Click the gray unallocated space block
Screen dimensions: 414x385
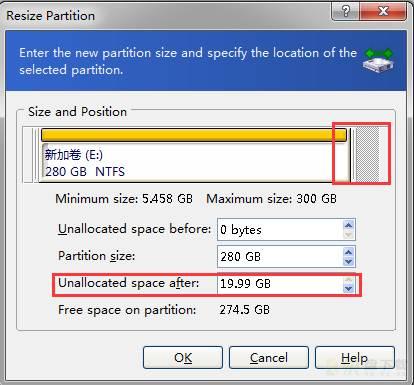368,155
